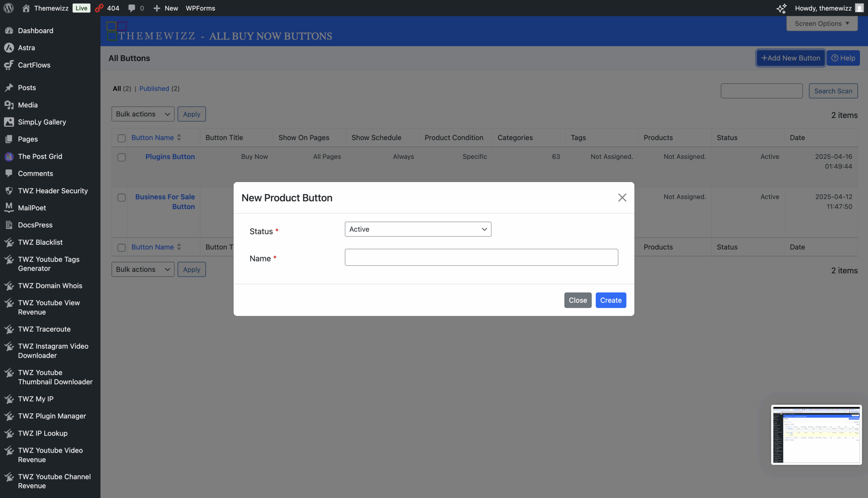This screenshot has width=868, height=498.
Task: Click the AI sparkle icon near Howdy
Action: click(x=781, y=8)
